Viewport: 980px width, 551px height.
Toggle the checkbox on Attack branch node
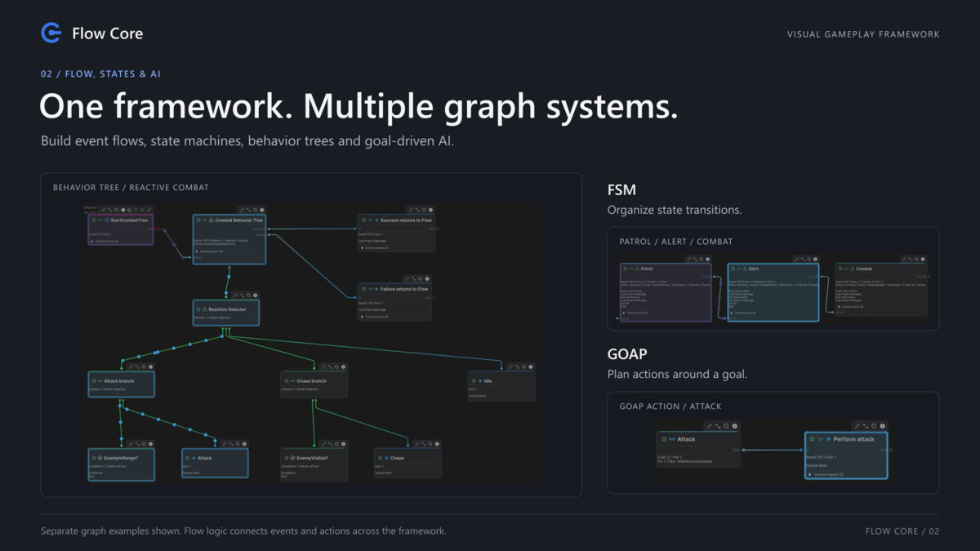[94, 381]
